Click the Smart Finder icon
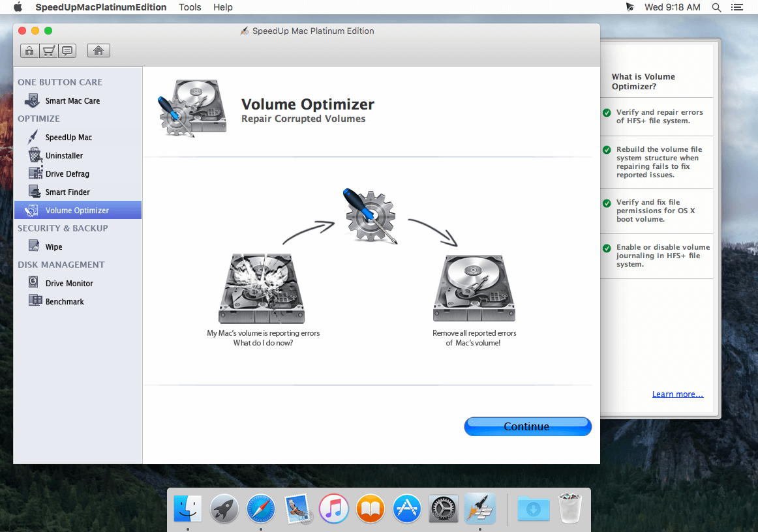758x532 pixels. pos(35,192)
